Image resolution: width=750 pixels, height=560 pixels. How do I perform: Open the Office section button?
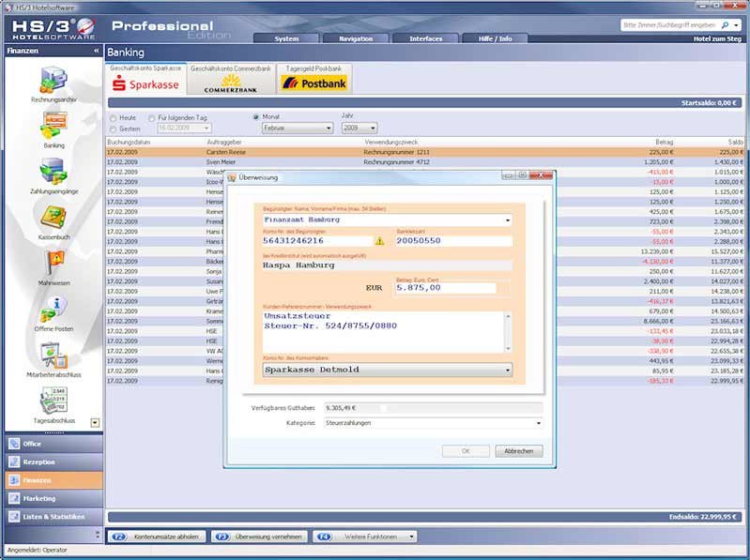point(54,444)
